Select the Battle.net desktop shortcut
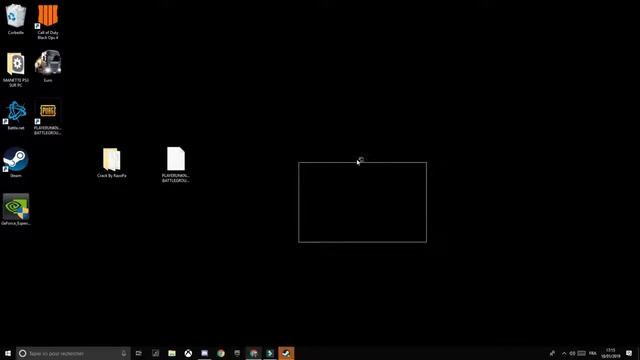This screenshot has width=640, height=360. click(16, 115)
